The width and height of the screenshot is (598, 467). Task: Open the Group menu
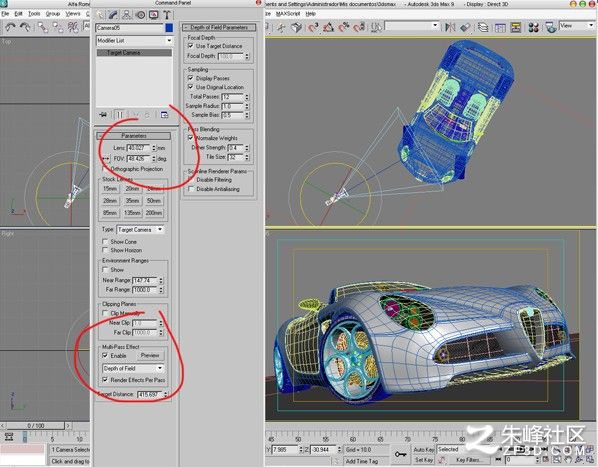(x=53, y=14)
